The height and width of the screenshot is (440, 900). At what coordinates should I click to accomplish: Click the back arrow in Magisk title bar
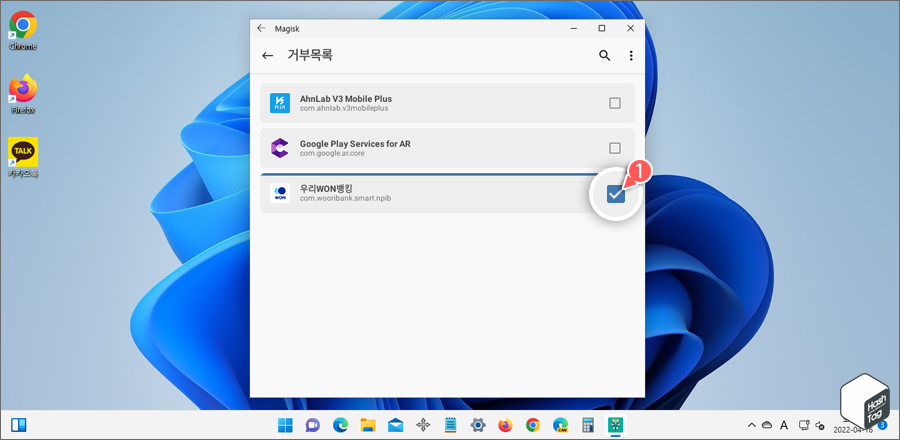tap(261, 28)
